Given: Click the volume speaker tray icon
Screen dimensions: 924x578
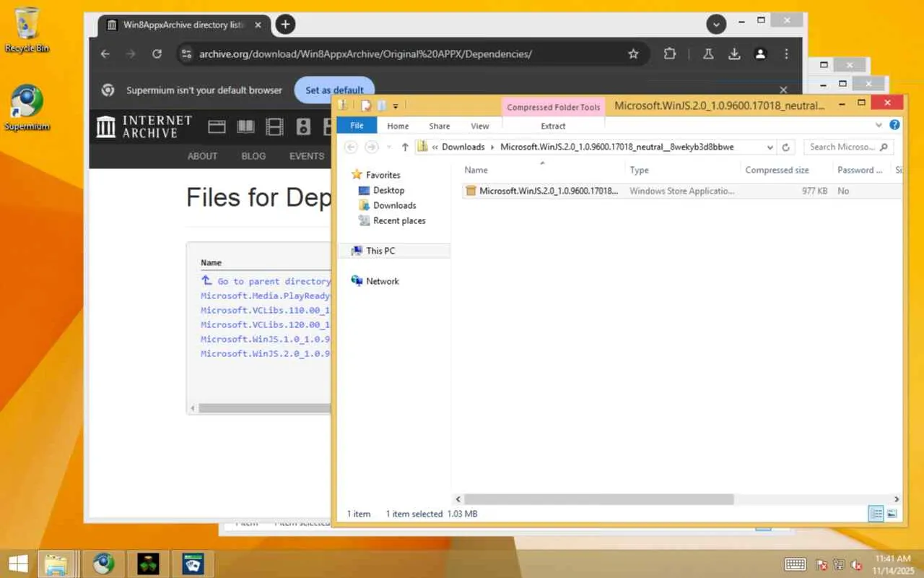Looking at the screenshot, I should [x=857, y=564].
